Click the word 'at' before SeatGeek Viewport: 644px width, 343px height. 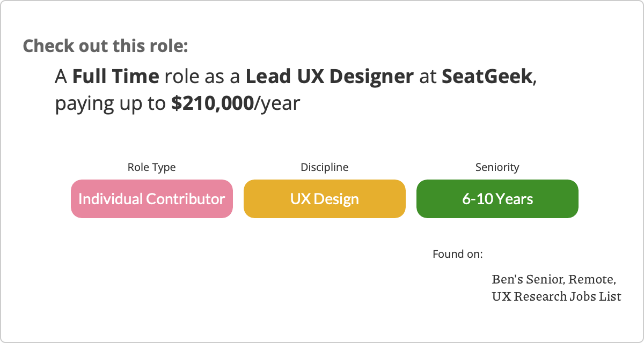click(428, 77)
